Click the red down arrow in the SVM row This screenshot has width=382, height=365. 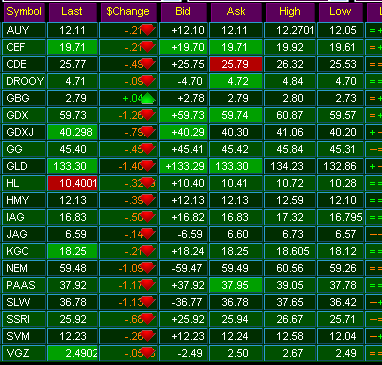(147, 336)
